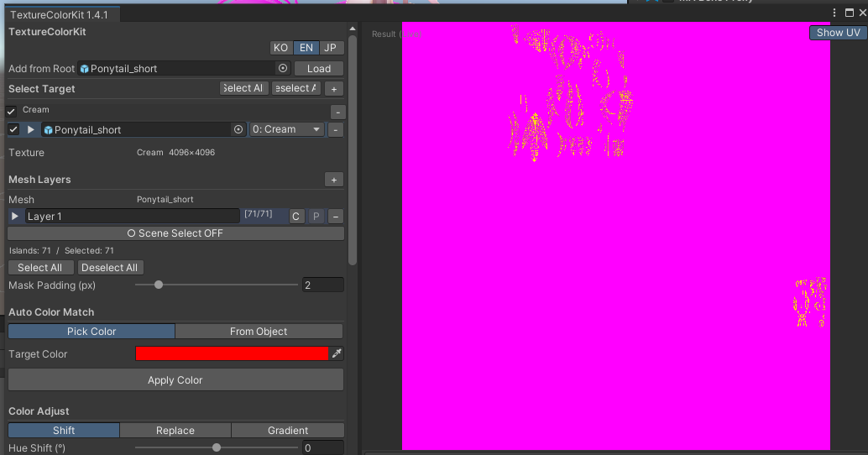The height and width of the screenshot is (455, 868).
Task: Pick target color with the eyedropper
Action: coord(337,353)
